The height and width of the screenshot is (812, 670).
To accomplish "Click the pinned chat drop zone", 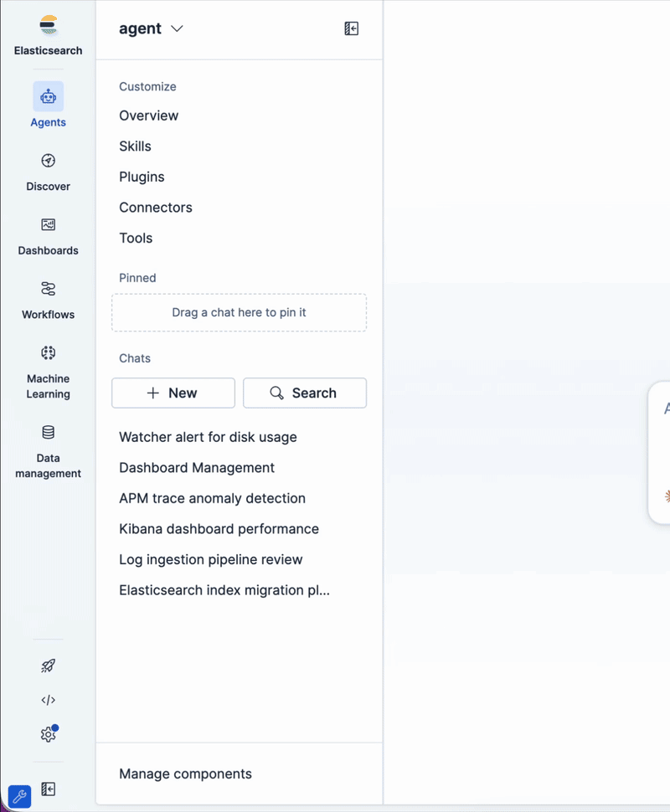I will coord(239,313).
